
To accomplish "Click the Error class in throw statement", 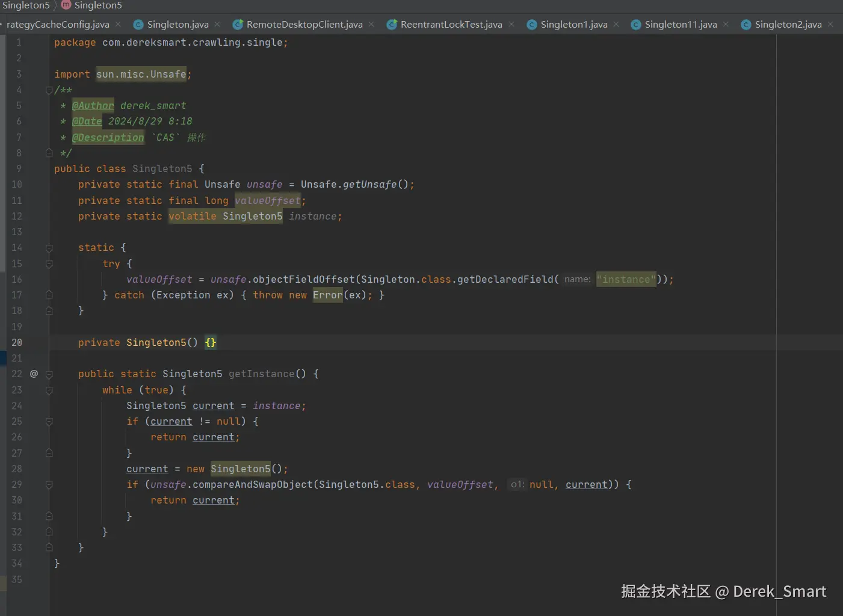I will 328,295.
